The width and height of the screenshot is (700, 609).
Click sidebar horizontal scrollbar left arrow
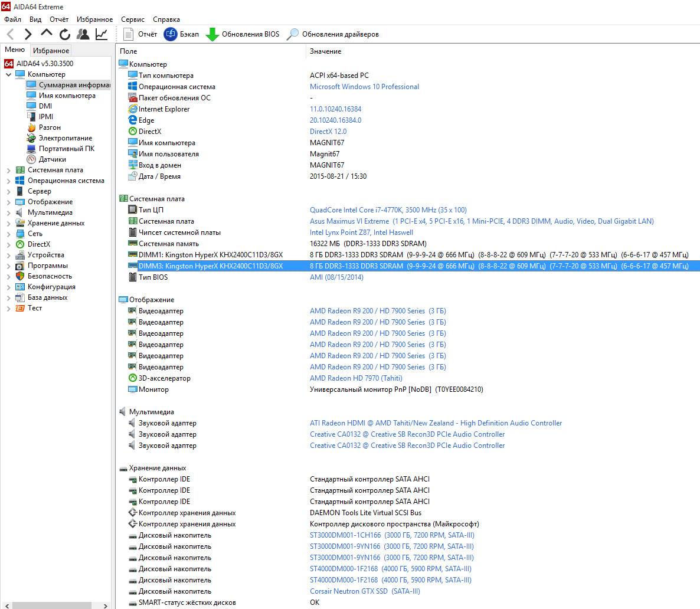pos(6,605)
